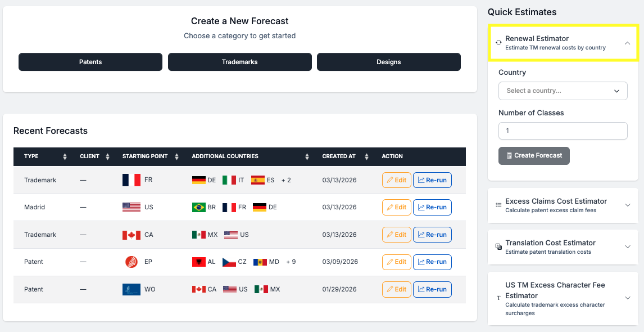Click the Translation Cost Estimator translate icon
The width and height of the screenshot is (644, 332).
tap(498, 246)
